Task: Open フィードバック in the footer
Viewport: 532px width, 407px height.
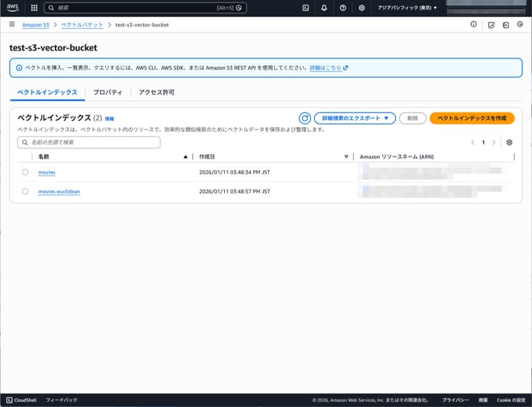Action: coord(61,400)
